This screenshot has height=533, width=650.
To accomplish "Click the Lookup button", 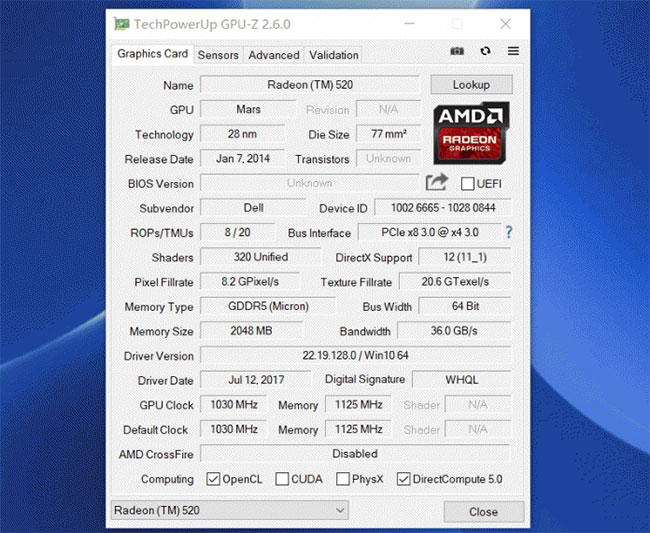I will [x=471, y=85].
